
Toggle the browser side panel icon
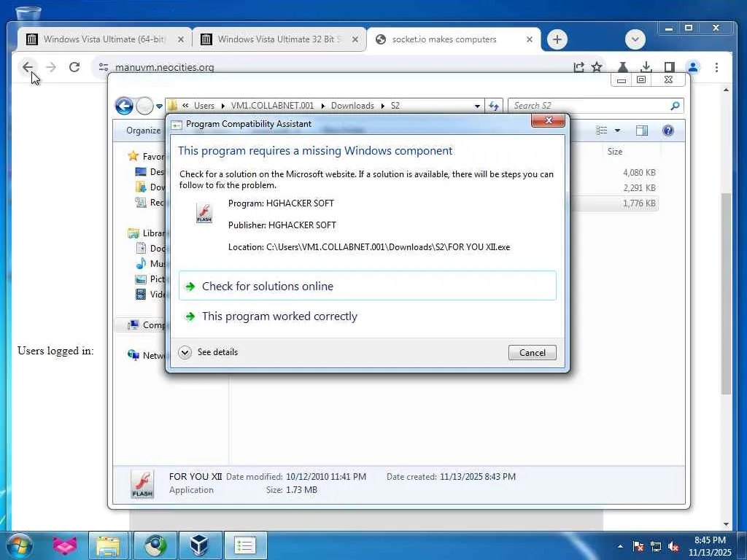pyautogui.click(x=670, y=67)
